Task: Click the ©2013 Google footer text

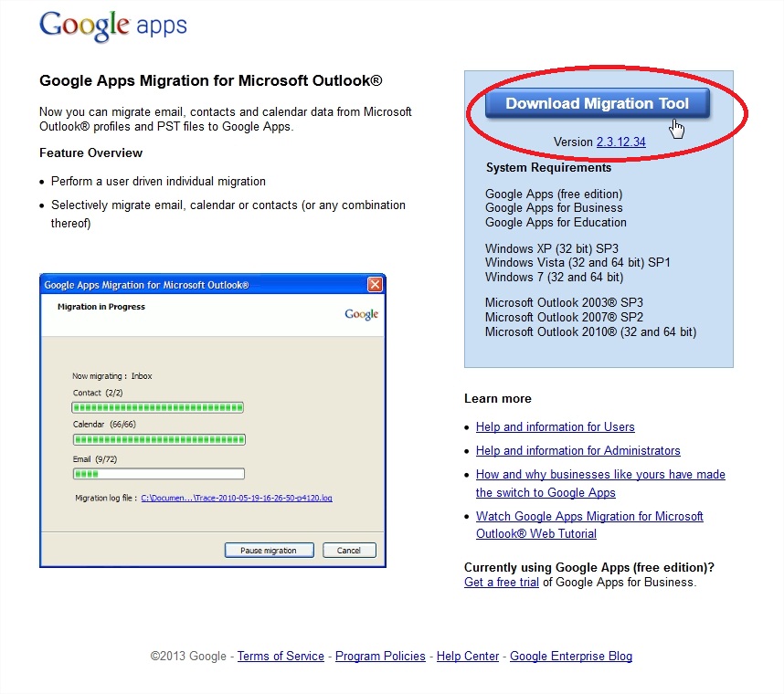Action: tap(188, 656)
